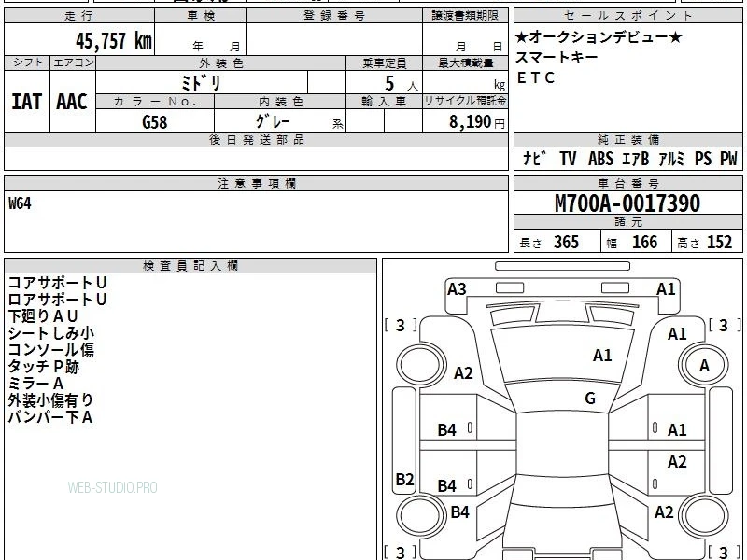
Task: Click the 輸入車 header
Action: click(x=384, y=102)
